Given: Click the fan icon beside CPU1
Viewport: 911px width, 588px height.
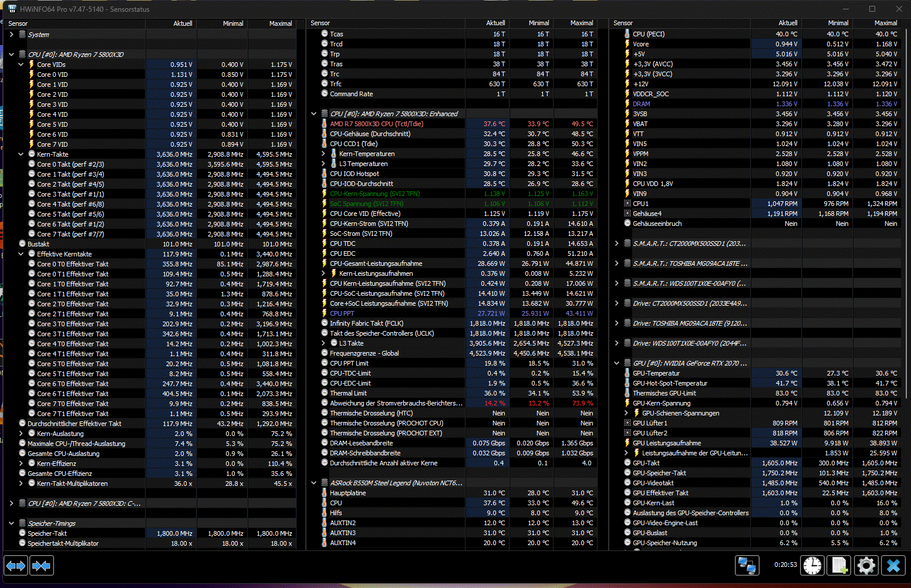Looking at the screenshot, I should [627, 204].
